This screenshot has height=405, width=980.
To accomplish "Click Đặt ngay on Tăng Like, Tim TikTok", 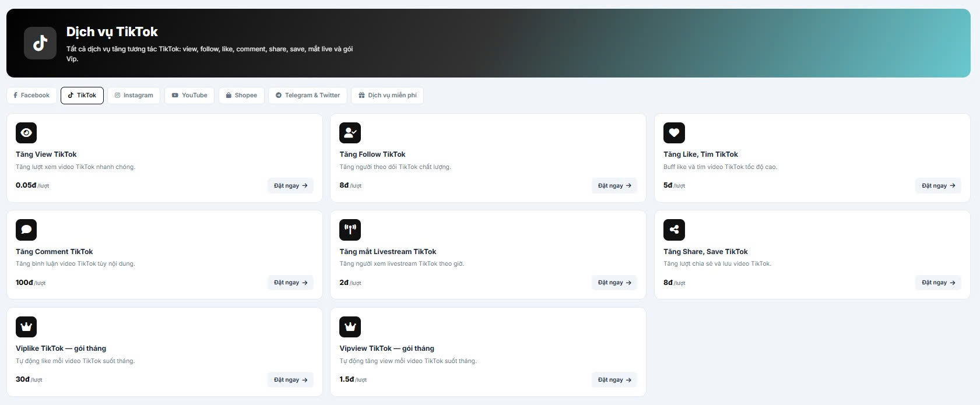I will (x=938, y=186).
